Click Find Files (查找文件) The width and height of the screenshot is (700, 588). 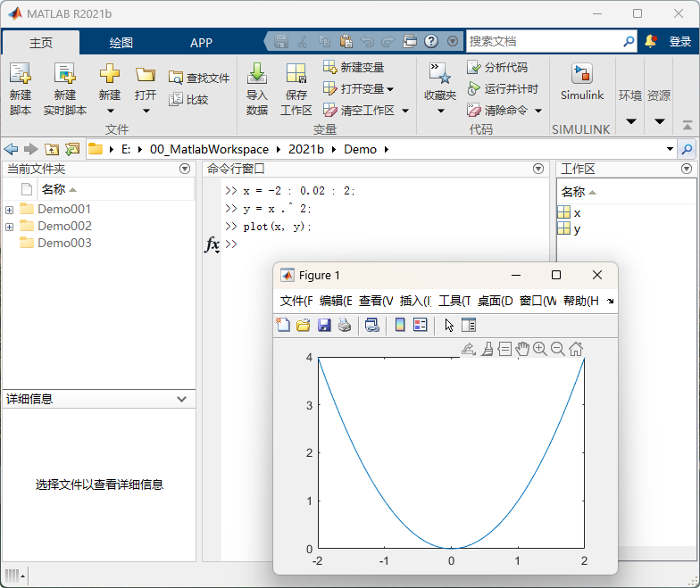click(199, 78)
